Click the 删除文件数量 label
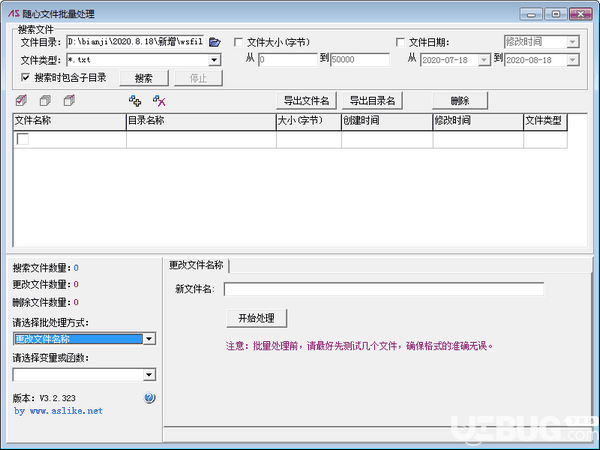Image resolution: width=600 pixels, height=450 pixels. (42, 302)
